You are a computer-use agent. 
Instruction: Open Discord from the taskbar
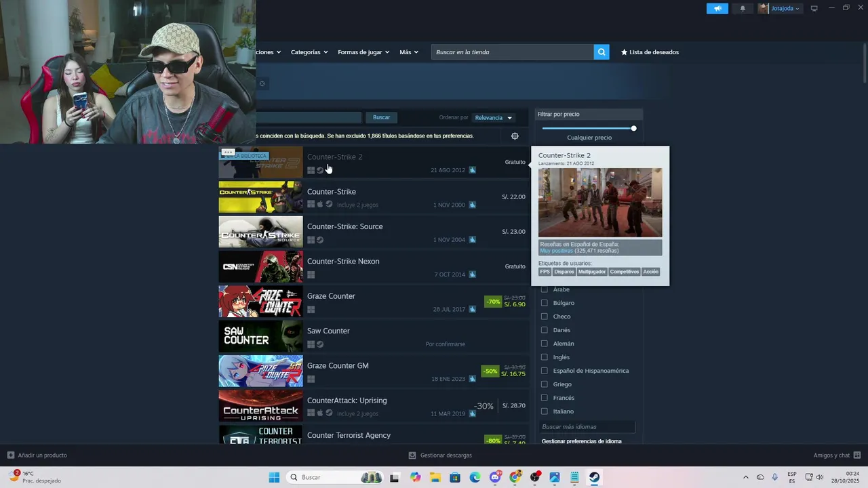point(495,477)
